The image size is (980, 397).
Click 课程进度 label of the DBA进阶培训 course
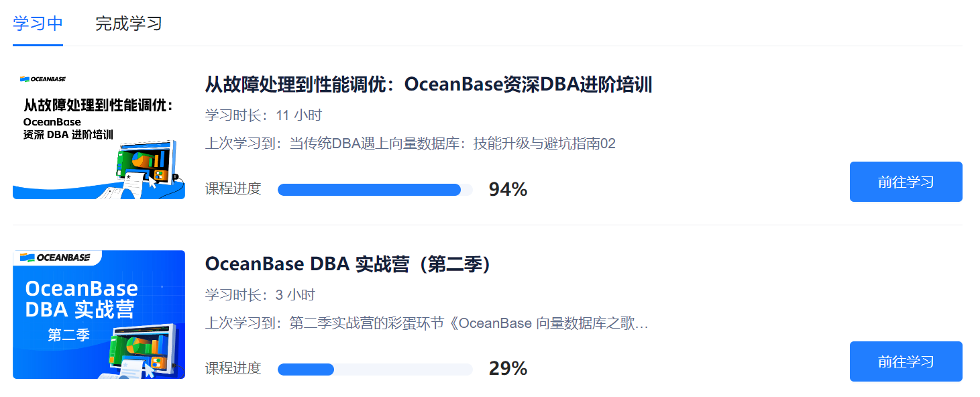[x=233, y=189]
